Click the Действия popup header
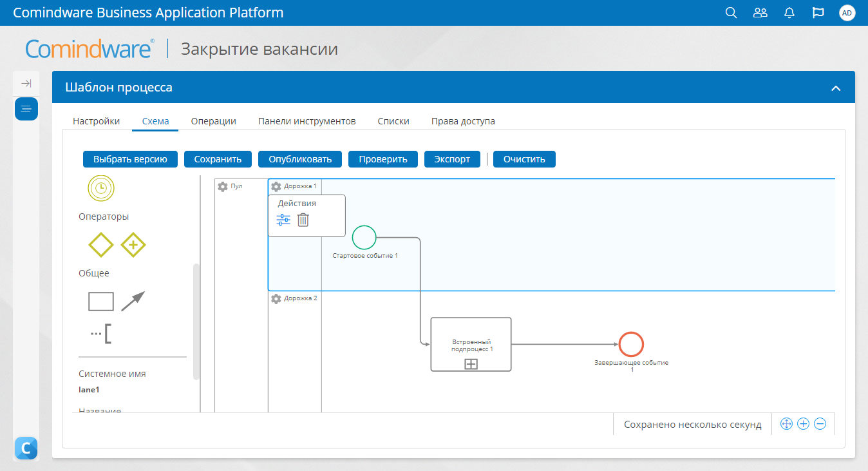The height and width of the screenshot is (471, 868). (x=297, y=203)
